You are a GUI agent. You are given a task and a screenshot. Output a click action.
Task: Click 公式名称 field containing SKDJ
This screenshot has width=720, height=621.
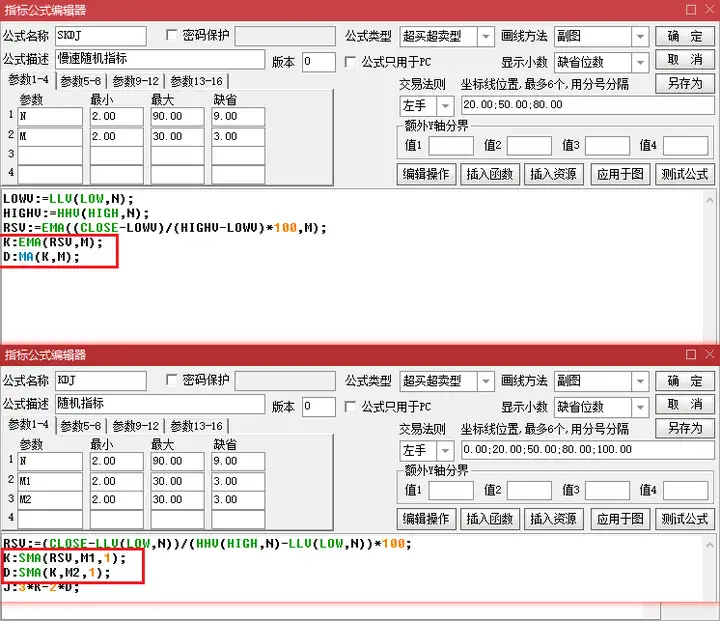(x=101, y=36)
